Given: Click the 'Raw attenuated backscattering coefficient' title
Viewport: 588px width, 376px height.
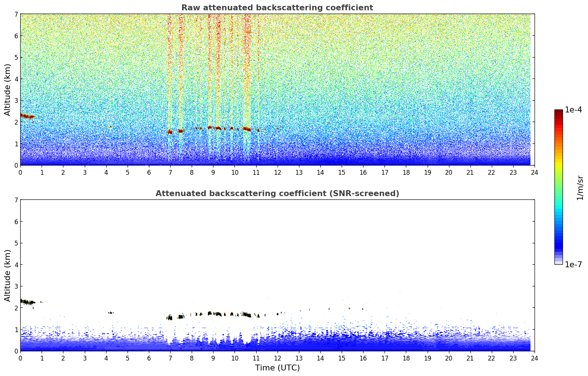Looking at the screenshot, I should pyautogui.click(x=277, y=8).
